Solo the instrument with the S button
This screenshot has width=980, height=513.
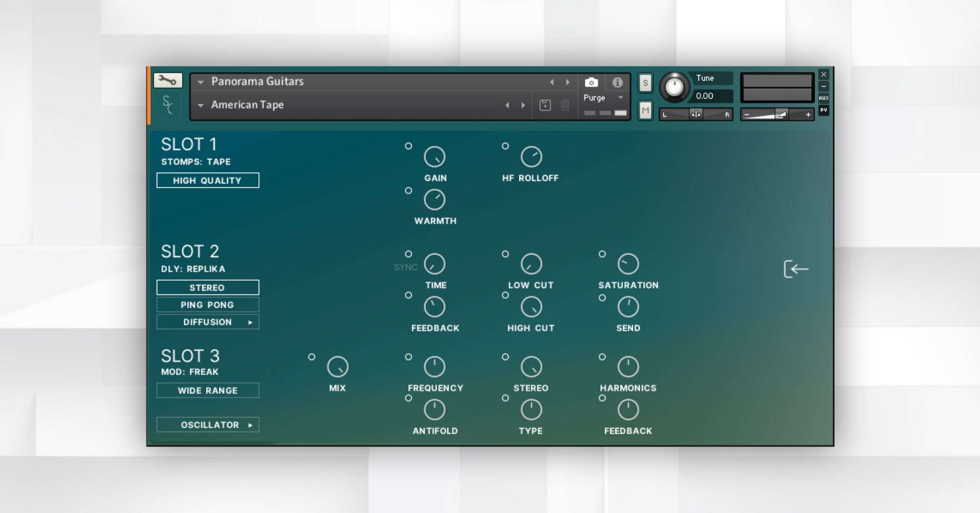click(645, 83)
